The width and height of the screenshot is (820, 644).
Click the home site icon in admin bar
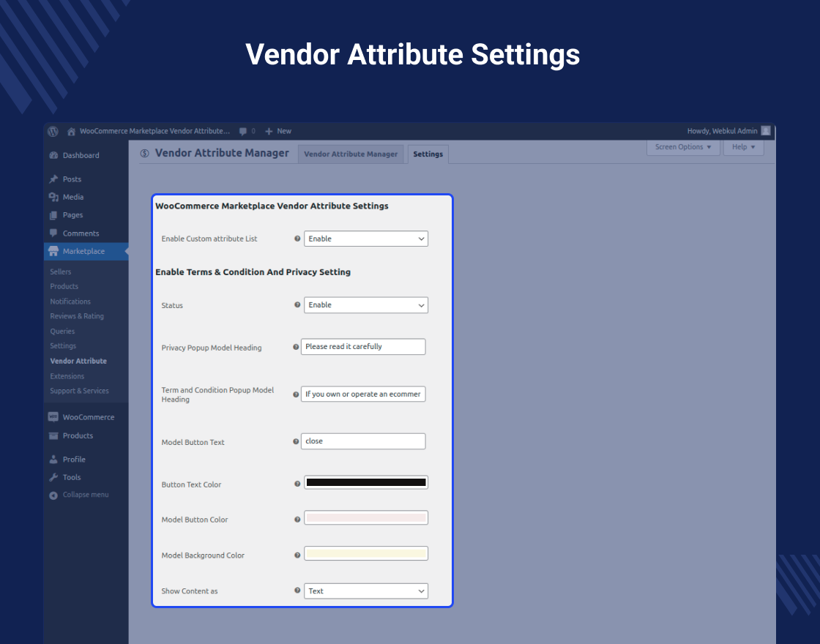click(x=71, y=131)
